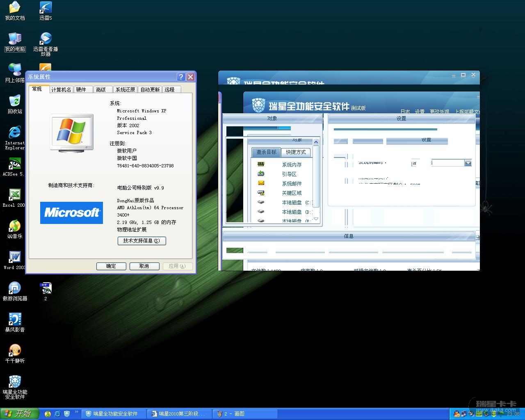The image size is (525, 420).
Task: Click the 本地磁盘 (D:) drive icon
Action: (x=261, y=211)
